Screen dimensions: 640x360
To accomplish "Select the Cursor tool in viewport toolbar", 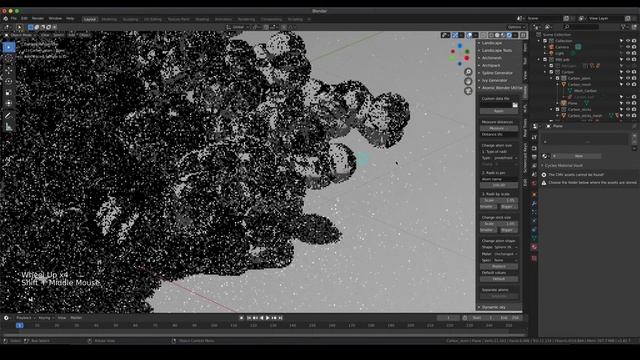I will coord(9,59).
